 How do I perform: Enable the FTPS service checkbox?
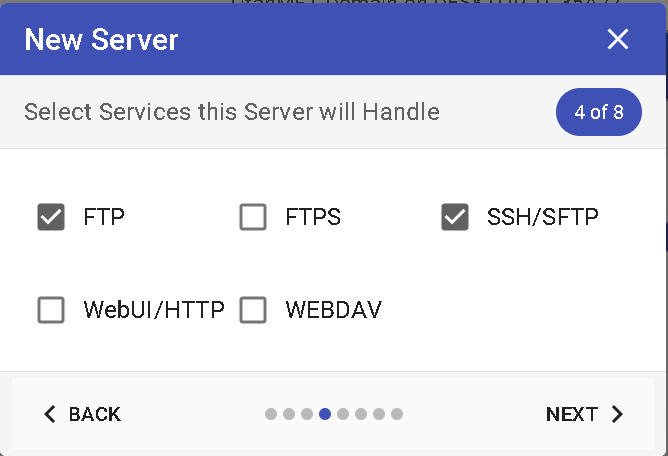coord(253,216)
